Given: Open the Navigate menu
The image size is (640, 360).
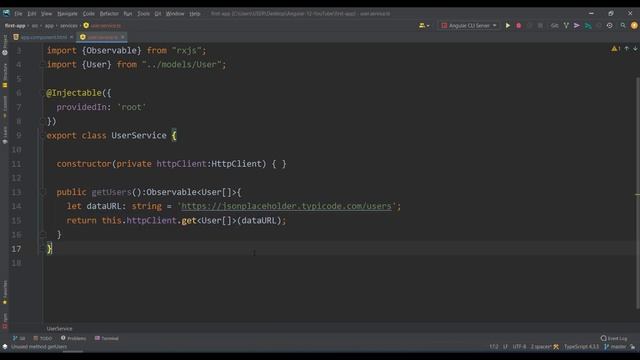Looking at the screenshot, I should (67, 13).
